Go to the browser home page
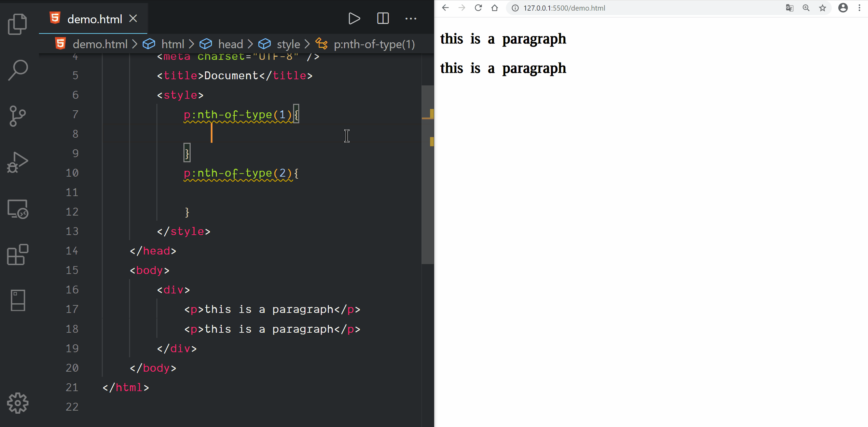The height and width of the screenshot is (427, 868). pos(494,8)
